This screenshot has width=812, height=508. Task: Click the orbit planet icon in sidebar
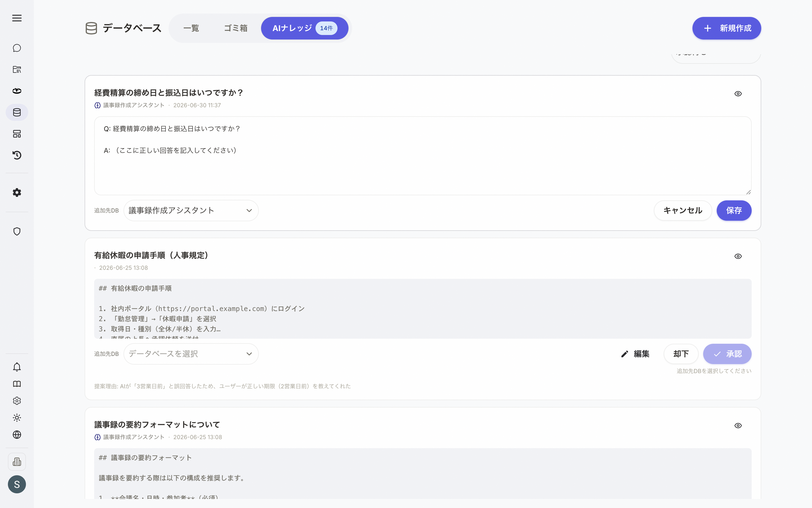(17, 91)
